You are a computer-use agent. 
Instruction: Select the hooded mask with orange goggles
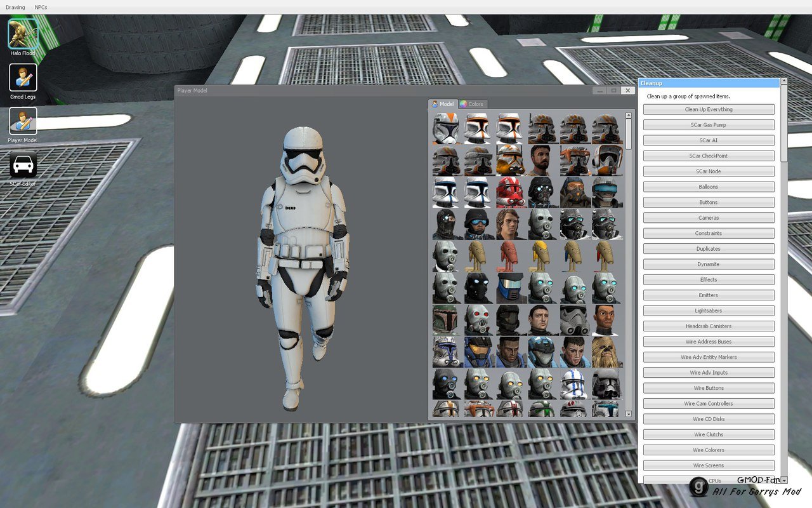coord(575,192)
